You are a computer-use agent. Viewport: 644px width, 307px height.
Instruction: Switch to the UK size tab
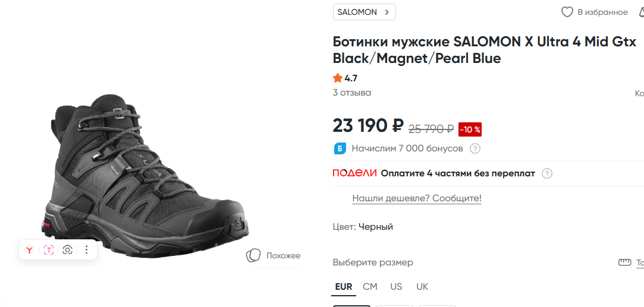coord(422,287)
